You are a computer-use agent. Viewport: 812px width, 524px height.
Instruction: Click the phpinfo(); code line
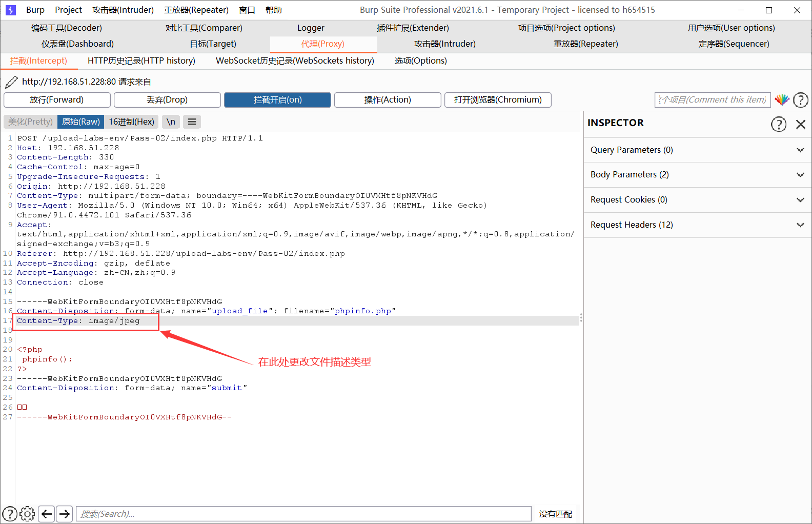(47, 359)
